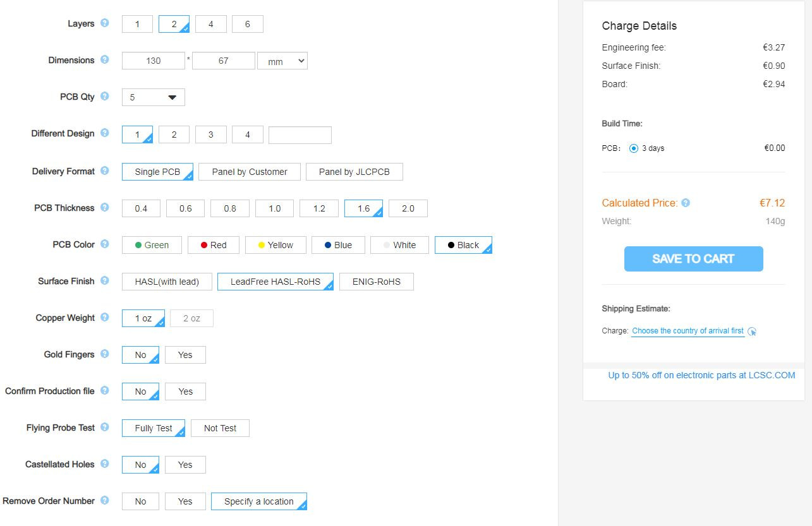Click the Choose the country of arrival link

(x=688, y=331)
